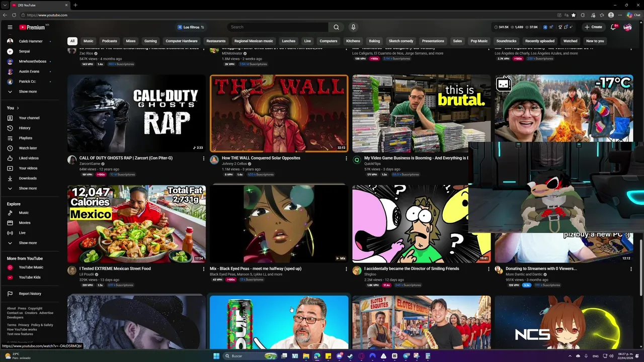Select the Computer Hardware chip
Screen dimensions: 644x362
(182, 41)
